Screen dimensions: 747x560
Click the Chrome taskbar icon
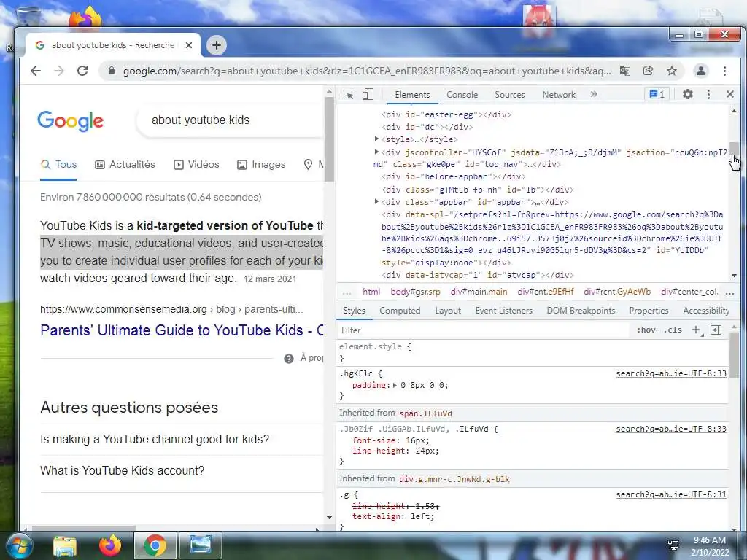pos(155,545)
